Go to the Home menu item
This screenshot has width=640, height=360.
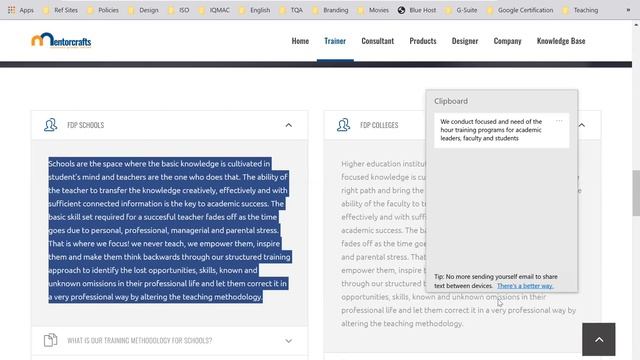point(300,41)
